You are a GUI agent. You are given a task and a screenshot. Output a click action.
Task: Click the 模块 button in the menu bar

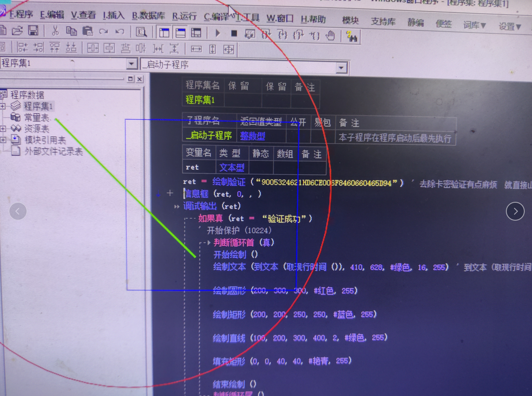pyautogui.click(x=351, y=20)
